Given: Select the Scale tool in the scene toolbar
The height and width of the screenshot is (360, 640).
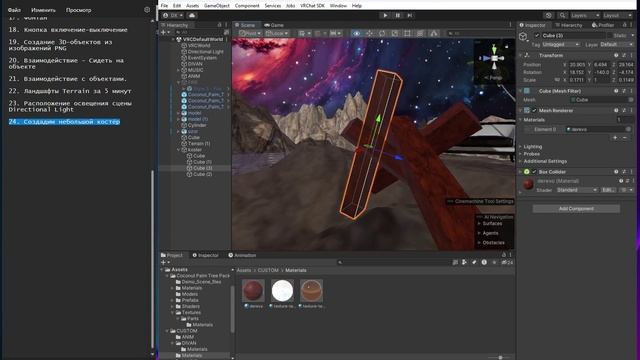Looking at the screenshot, I should pyautogui.click(x=395, y=33).
